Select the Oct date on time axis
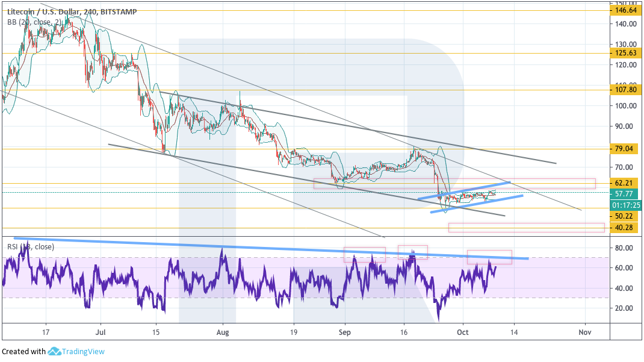The width and height of the screenshot is (644, 362). [462, 332]
